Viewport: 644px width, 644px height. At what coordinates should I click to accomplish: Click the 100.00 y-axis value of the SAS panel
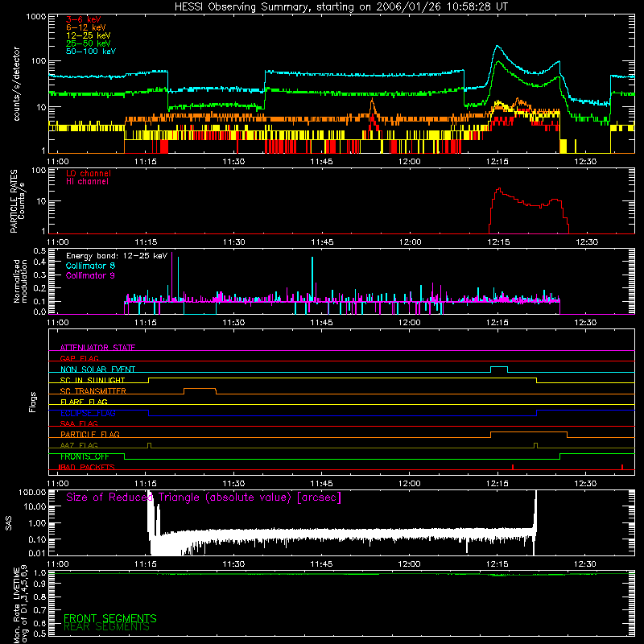(x=32, y=493)
